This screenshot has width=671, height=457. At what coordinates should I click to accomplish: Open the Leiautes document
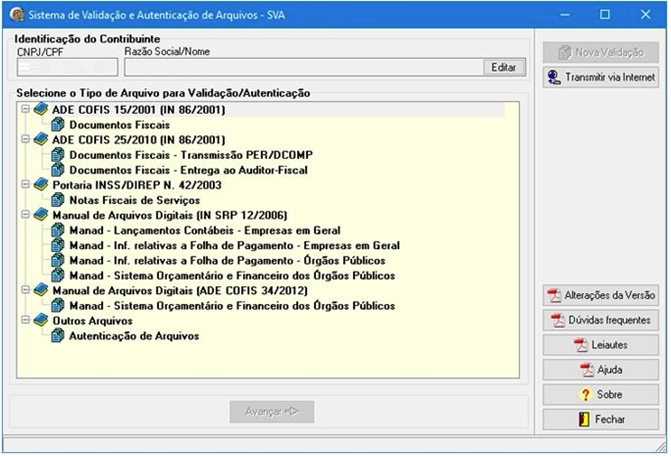point(601,345)
